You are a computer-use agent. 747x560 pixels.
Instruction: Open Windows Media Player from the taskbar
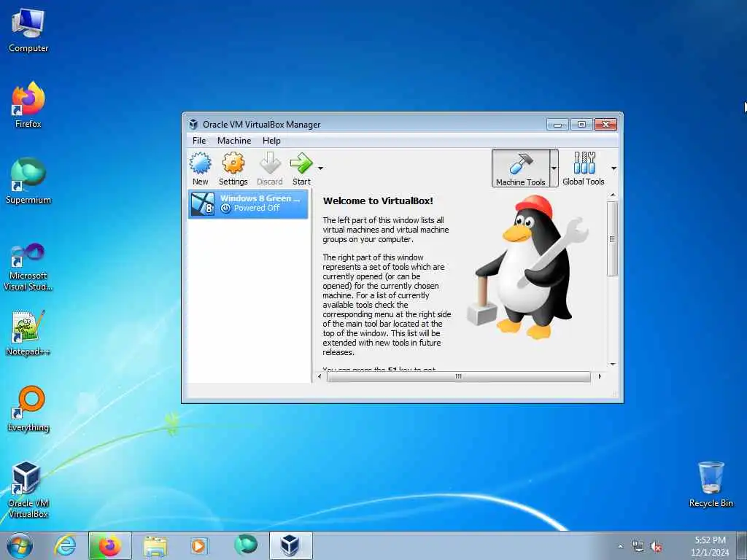[198, 545]
